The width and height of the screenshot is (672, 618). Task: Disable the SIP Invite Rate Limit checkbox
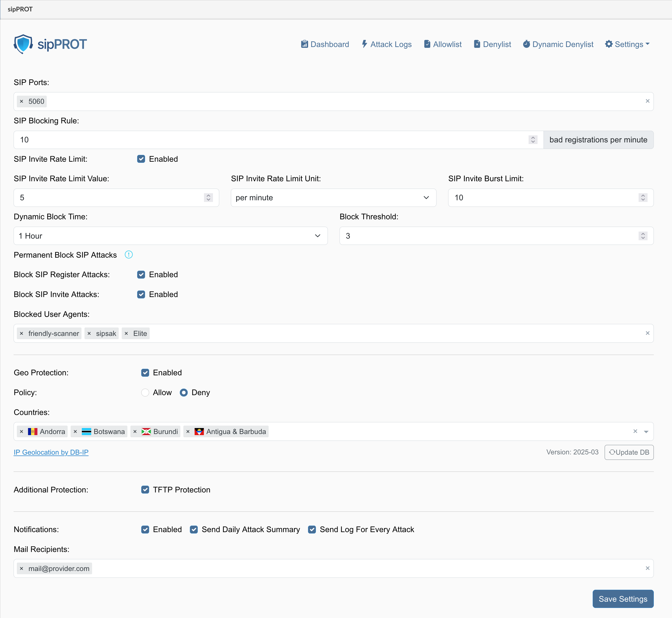coord(141,159)
